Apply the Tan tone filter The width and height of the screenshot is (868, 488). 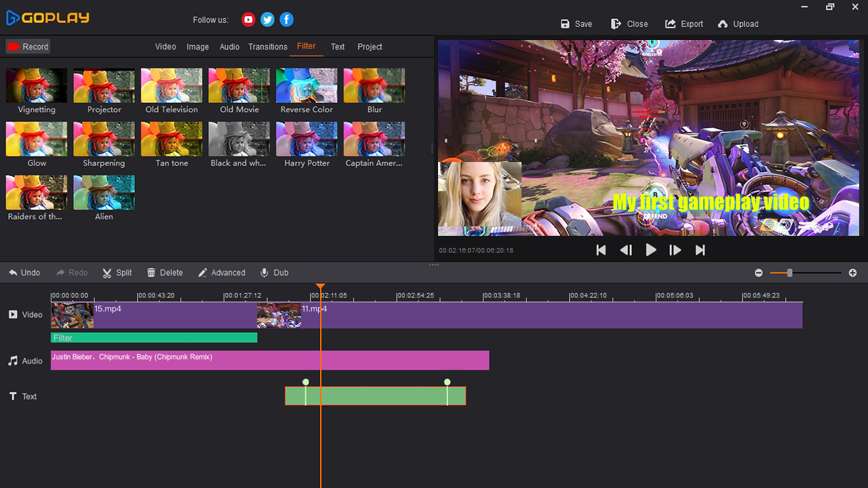coord(172,139)
